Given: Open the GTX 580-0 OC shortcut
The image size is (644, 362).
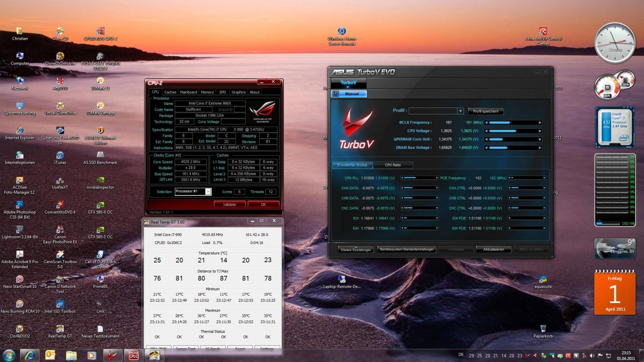Looking at the screenshot, I should coord(100,207).
